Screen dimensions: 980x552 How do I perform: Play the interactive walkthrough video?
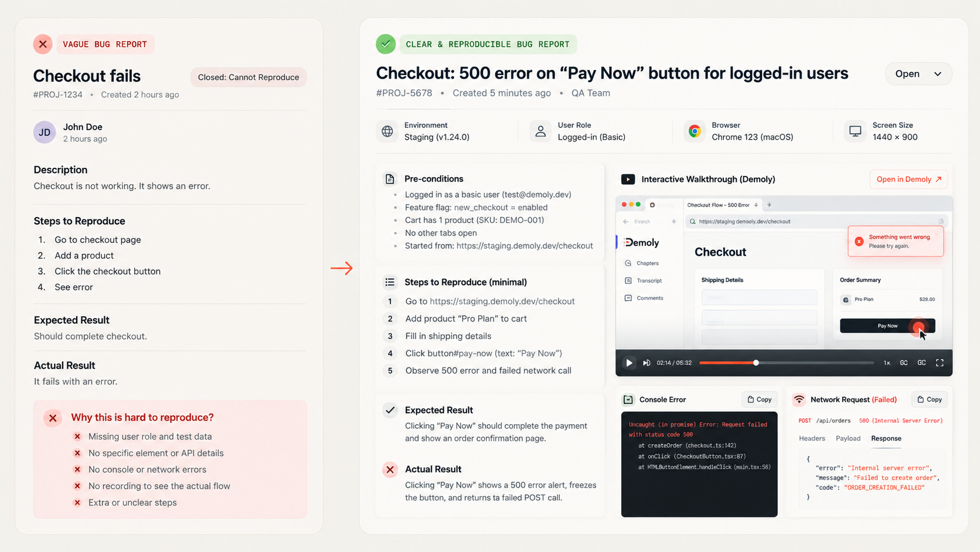pos(629,363)
